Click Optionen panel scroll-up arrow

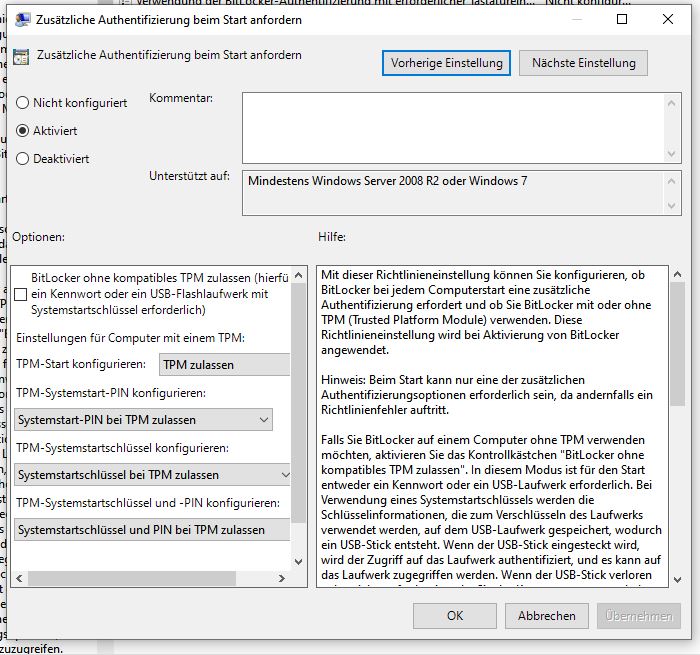[299, 275]
